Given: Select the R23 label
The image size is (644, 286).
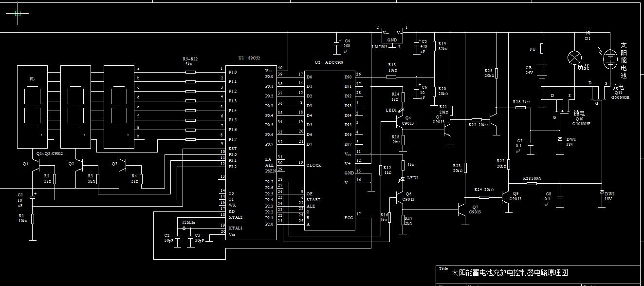Looking at the screenshot, I should pos(457,166).
